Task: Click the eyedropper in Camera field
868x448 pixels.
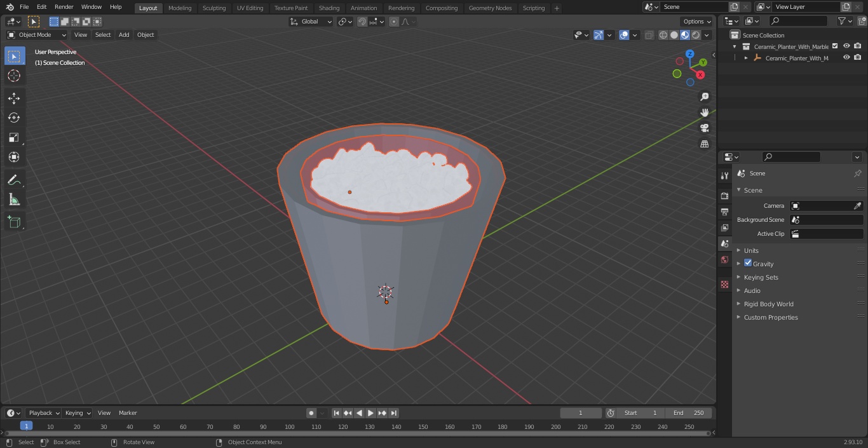Action: [857, 206]
